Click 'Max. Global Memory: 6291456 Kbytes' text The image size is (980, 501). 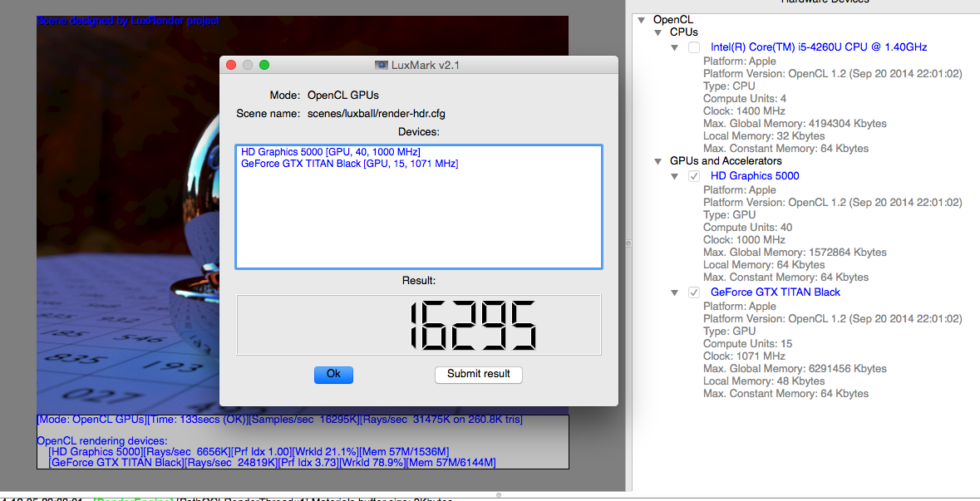(795, 369)
